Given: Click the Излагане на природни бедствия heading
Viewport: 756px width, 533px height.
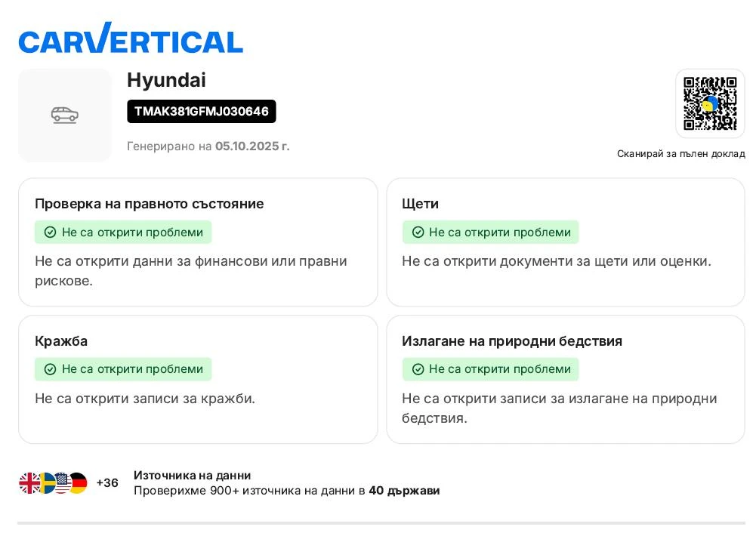Looking at the screenshot, I should [512, 341].
